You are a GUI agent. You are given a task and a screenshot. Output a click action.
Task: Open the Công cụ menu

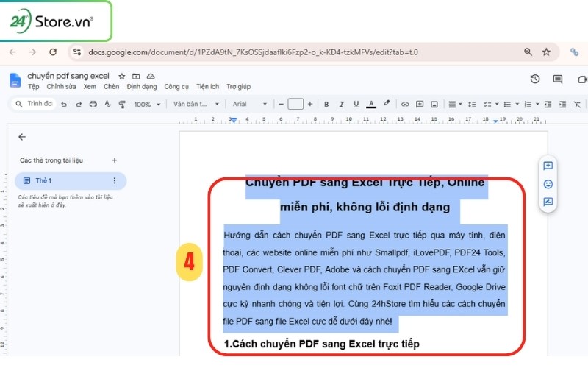[x=176, y=87]
